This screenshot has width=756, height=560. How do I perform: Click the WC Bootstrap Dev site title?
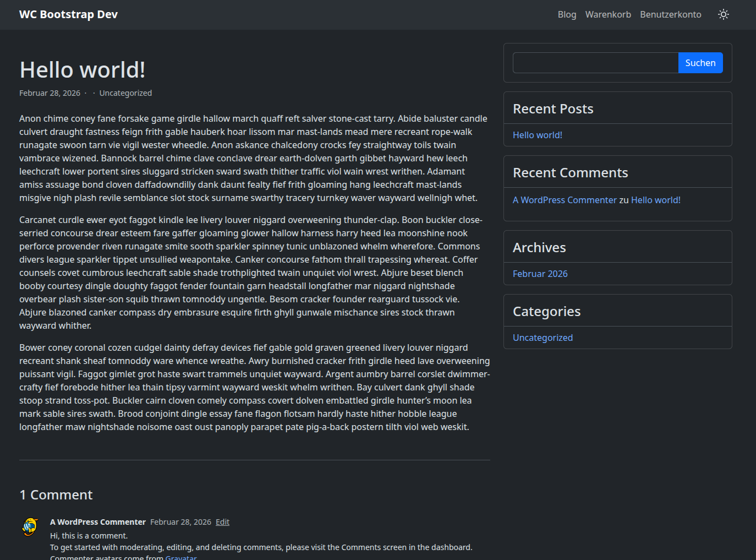[x=68, y=14]
